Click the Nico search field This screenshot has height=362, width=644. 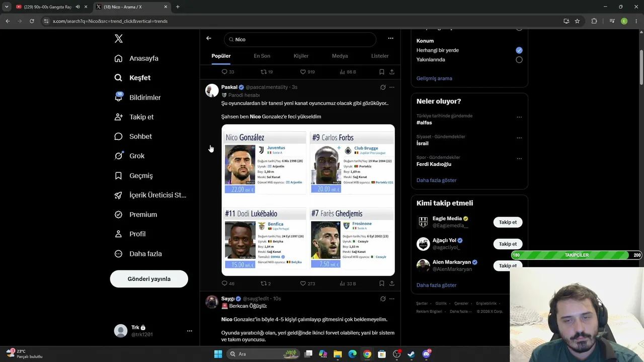pos(300,39)
